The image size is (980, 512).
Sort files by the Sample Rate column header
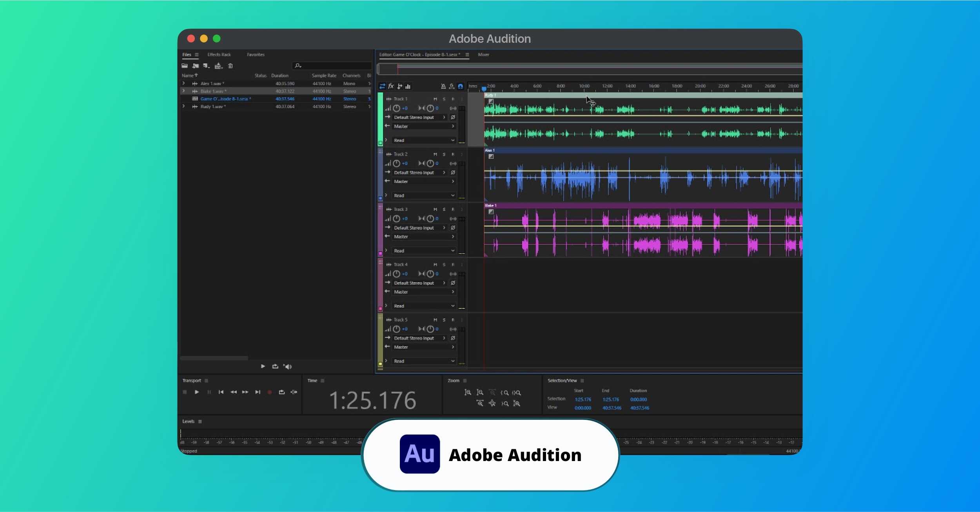pos(324,76)
